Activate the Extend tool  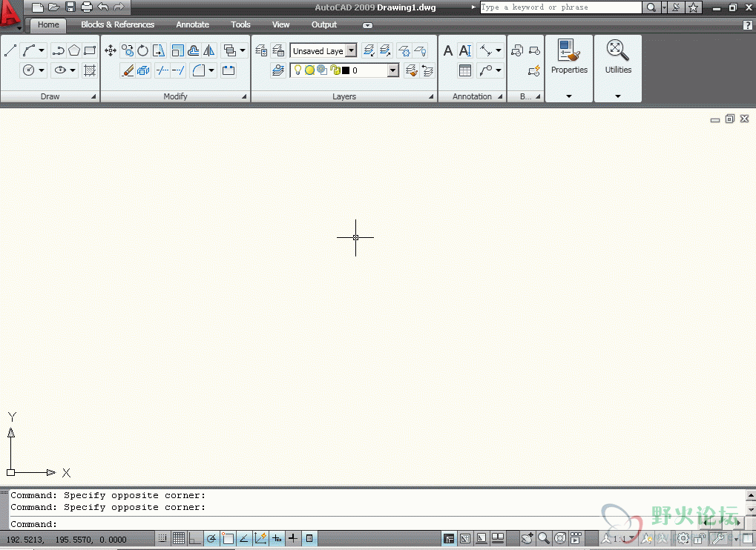tap(178, 70)
